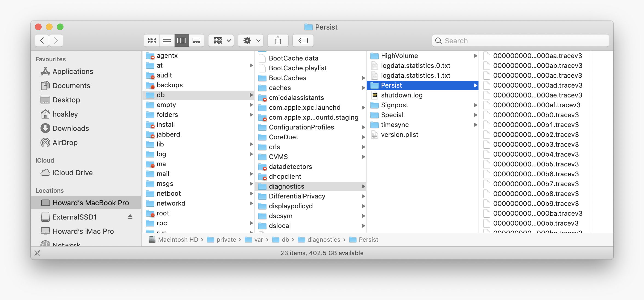
Task: Select column view mode button
Action: (182, 41)
